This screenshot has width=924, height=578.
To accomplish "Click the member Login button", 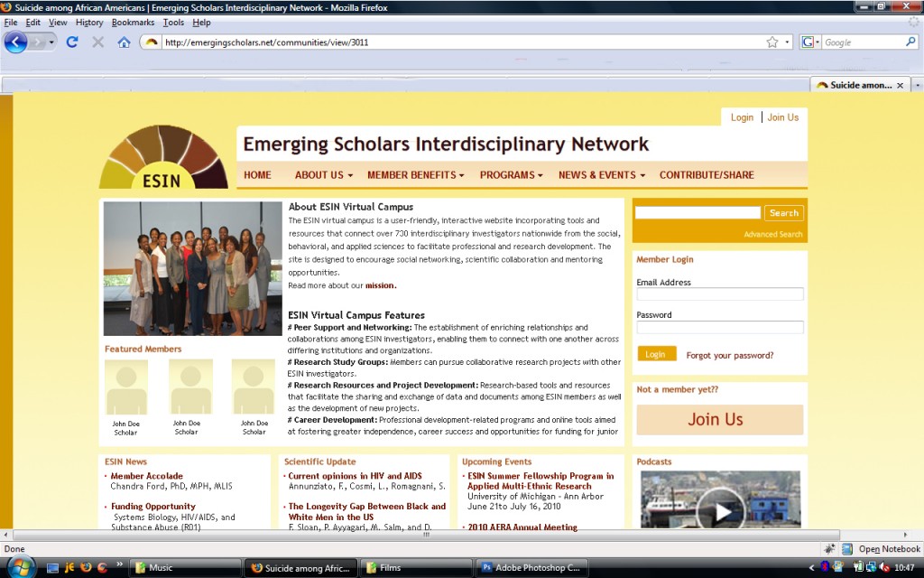I will pyautogui.click(x=657, y=354).
